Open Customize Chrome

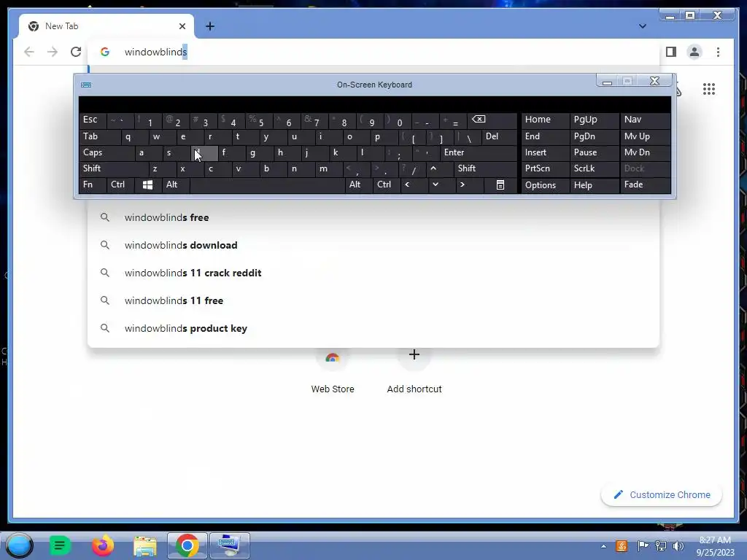tap(661, 495)
